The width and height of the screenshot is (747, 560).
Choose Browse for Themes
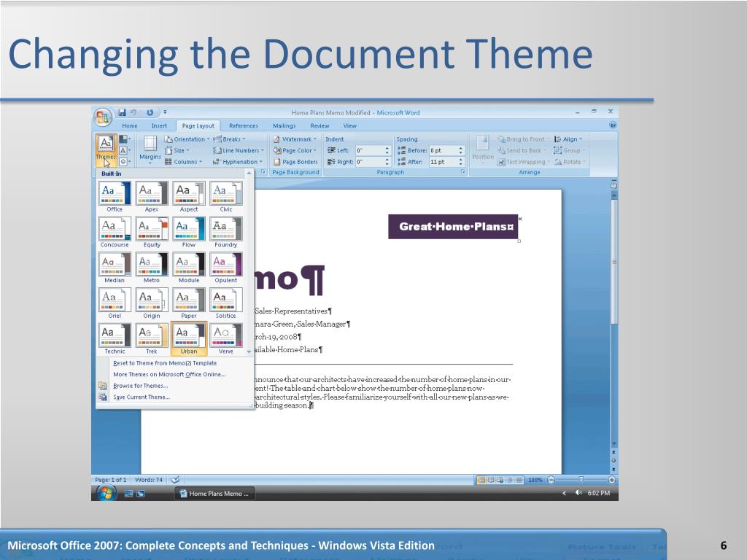click(141, 386)
